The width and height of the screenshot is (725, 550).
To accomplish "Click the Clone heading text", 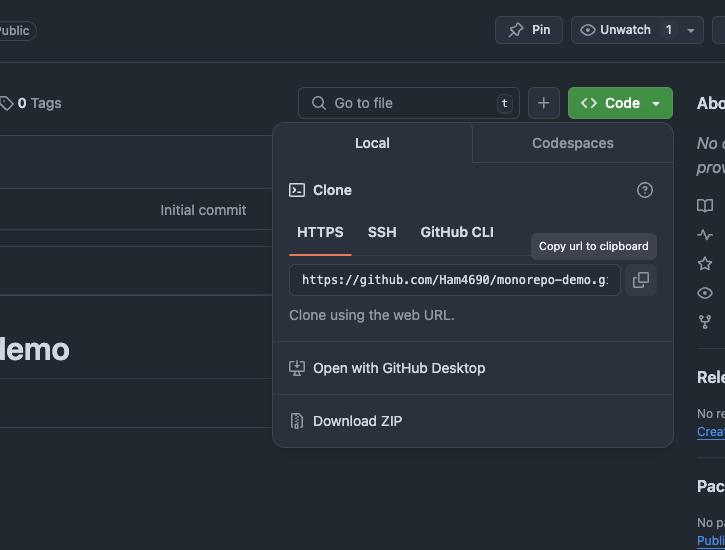I will pyautogui.click(x=332, y=190).
